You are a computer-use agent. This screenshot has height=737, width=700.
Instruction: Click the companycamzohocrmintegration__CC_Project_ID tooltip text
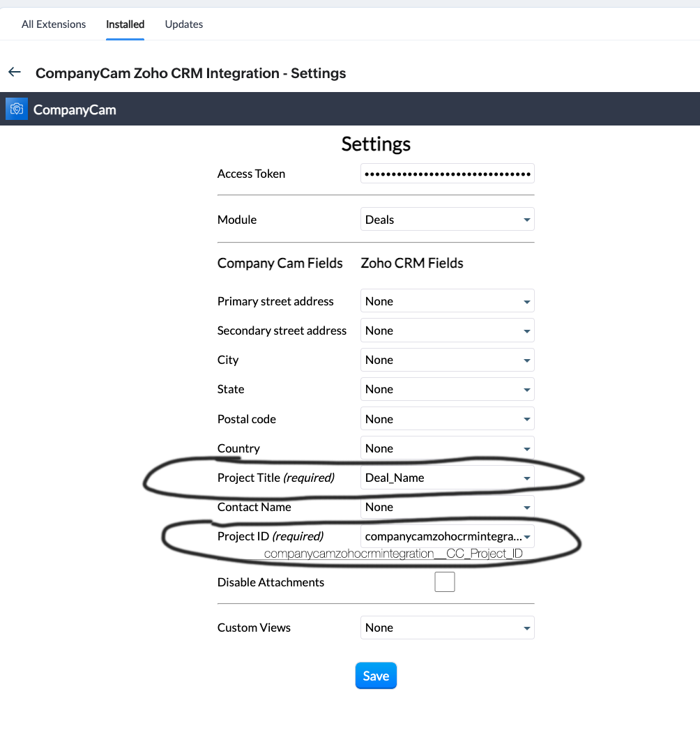(x=393, y=554)
